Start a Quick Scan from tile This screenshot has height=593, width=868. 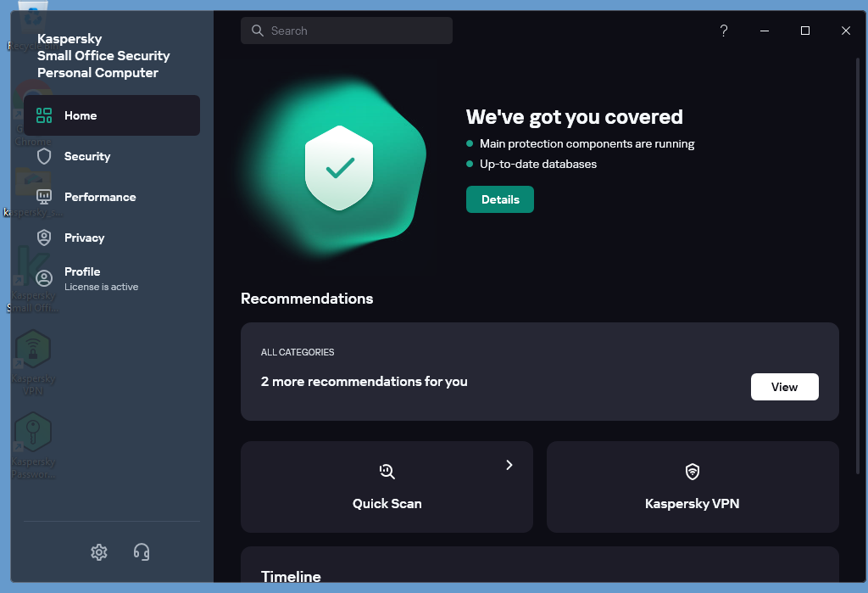tap(387, 503)
